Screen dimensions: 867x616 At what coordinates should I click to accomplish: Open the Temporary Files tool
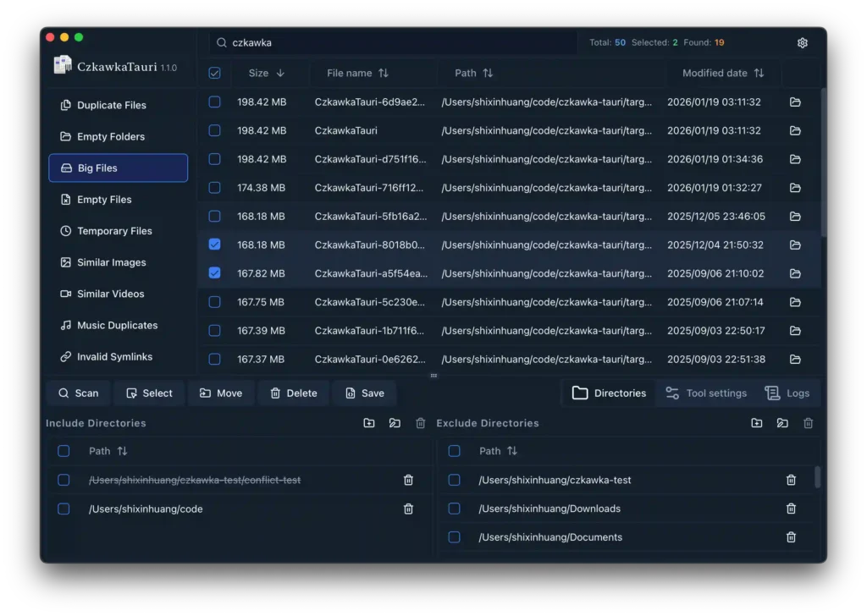tap(119, 231)
